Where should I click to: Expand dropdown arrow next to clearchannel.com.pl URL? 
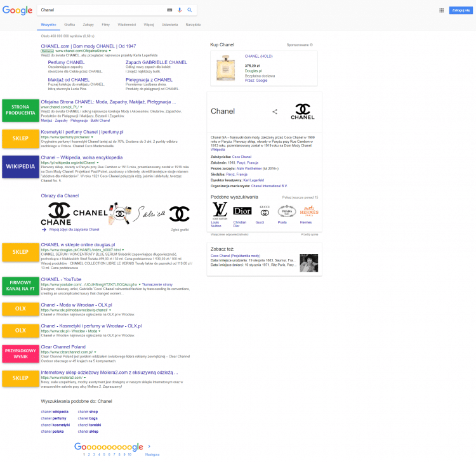(x=95, y=352)
